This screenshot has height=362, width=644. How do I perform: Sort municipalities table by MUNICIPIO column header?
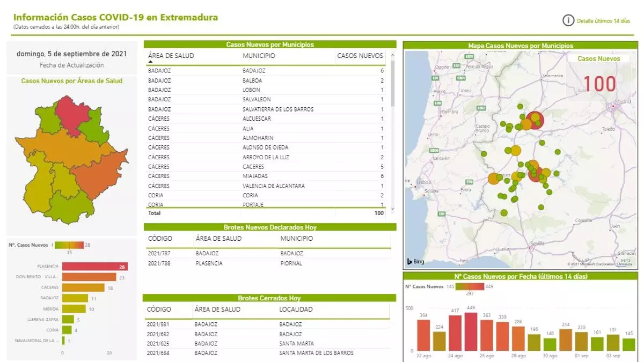[259, 56]
